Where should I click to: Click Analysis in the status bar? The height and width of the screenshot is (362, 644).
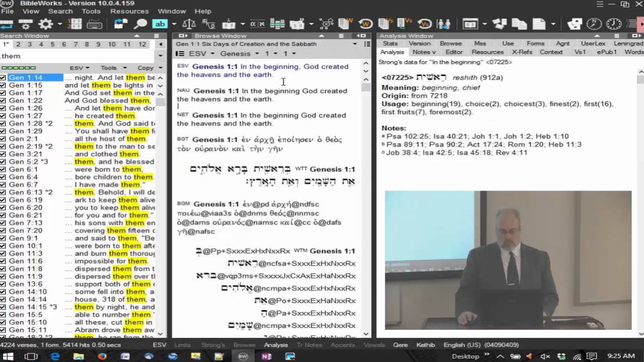point(276,345)
